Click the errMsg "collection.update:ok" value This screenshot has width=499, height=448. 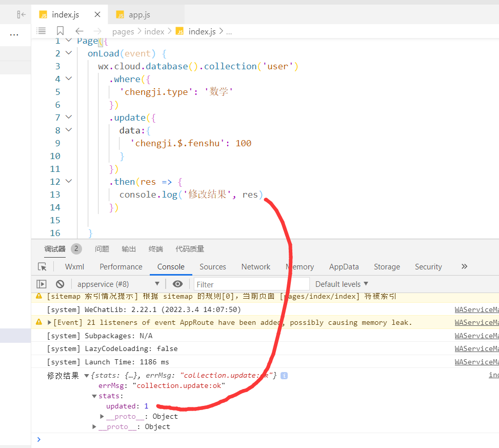point(179,385)
